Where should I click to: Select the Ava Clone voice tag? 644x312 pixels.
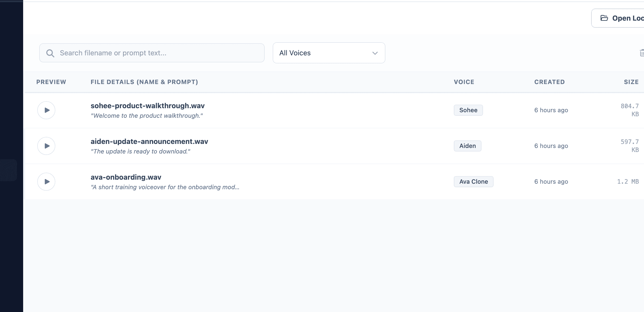(x=473, y=182)
